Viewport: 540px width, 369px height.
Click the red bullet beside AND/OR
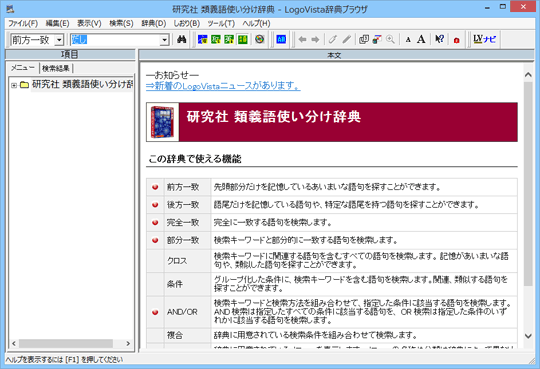[x=155, y=312]
